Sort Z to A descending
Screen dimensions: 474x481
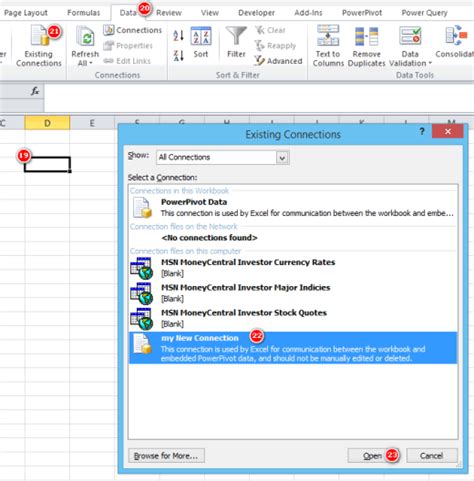tap(179, 55)
